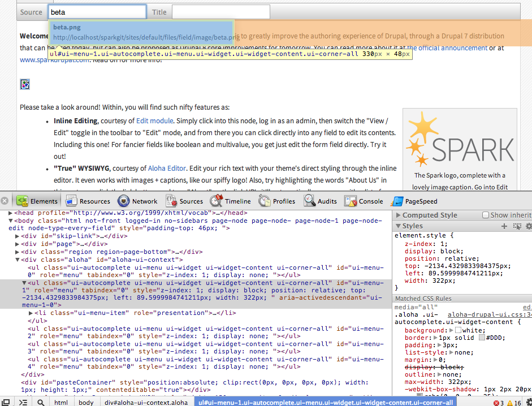Click the Source input field
532x406 pixels.
click(97, 12)
